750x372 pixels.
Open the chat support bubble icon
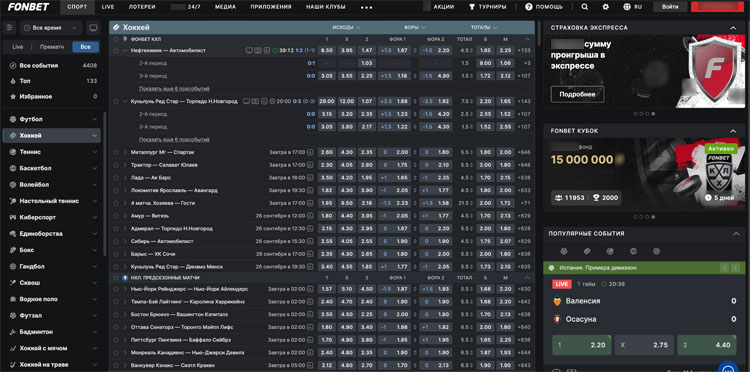728,368
